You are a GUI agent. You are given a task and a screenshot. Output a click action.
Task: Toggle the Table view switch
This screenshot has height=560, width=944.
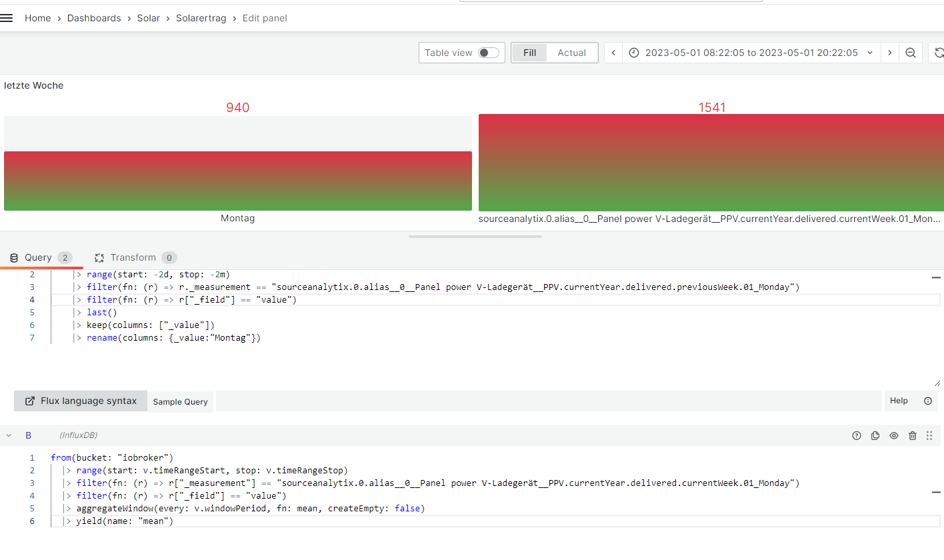pyautogui.click(x=489, y=53)
